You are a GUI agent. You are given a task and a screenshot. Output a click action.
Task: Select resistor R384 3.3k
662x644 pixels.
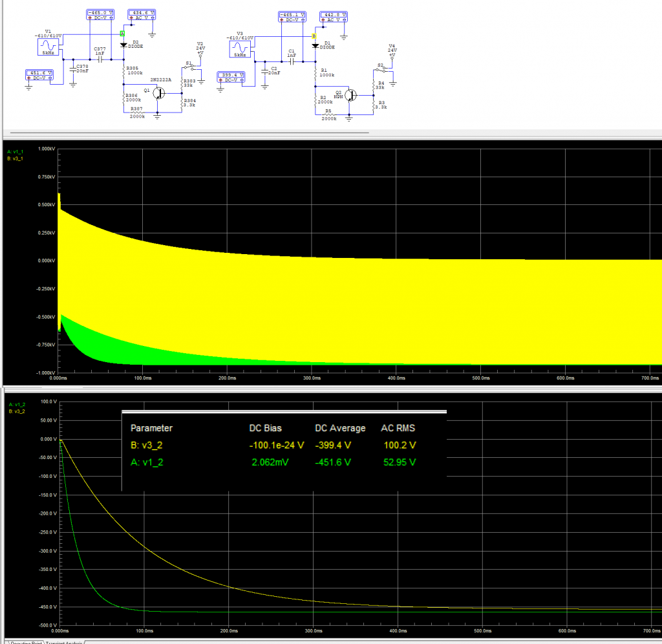click(182, 102)
